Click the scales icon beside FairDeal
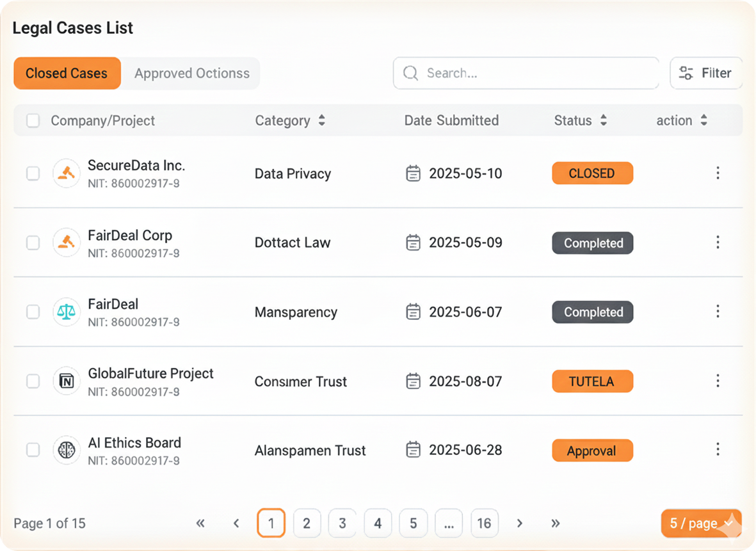Image resolution: width=756 pixels, height=551 pixels. 66,312
